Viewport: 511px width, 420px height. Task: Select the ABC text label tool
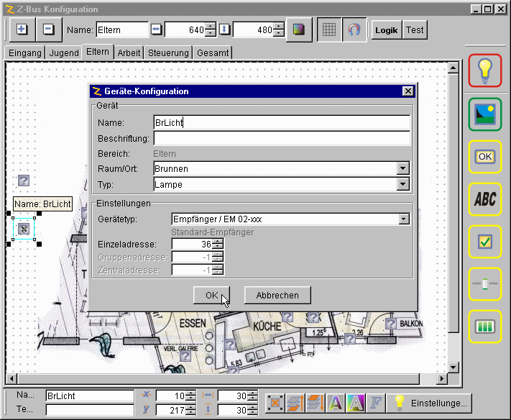tap(485, 199)
